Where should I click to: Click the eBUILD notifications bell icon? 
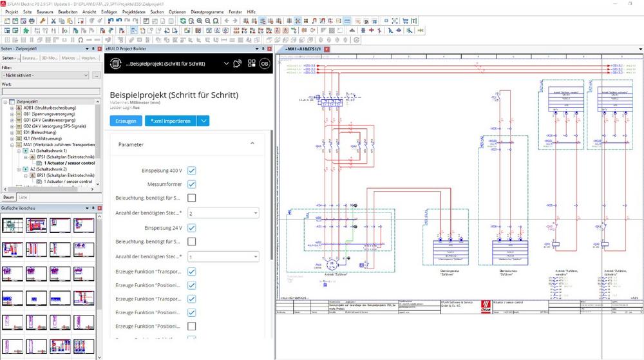238,63
